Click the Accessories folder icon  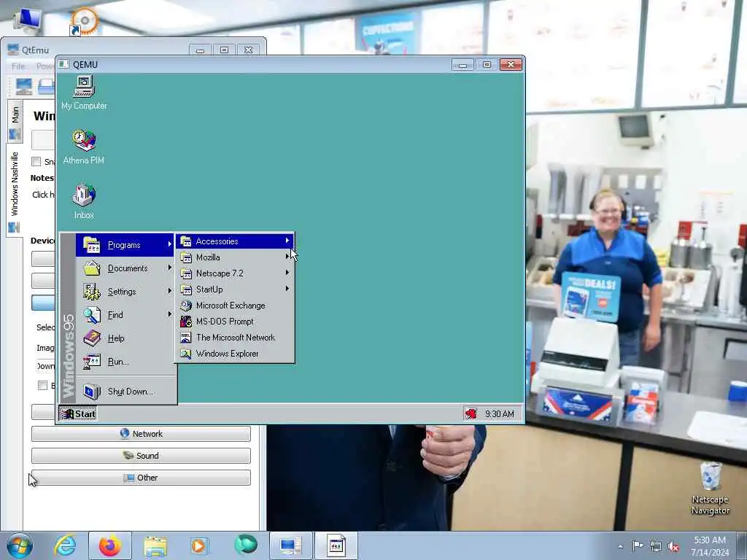186,241
